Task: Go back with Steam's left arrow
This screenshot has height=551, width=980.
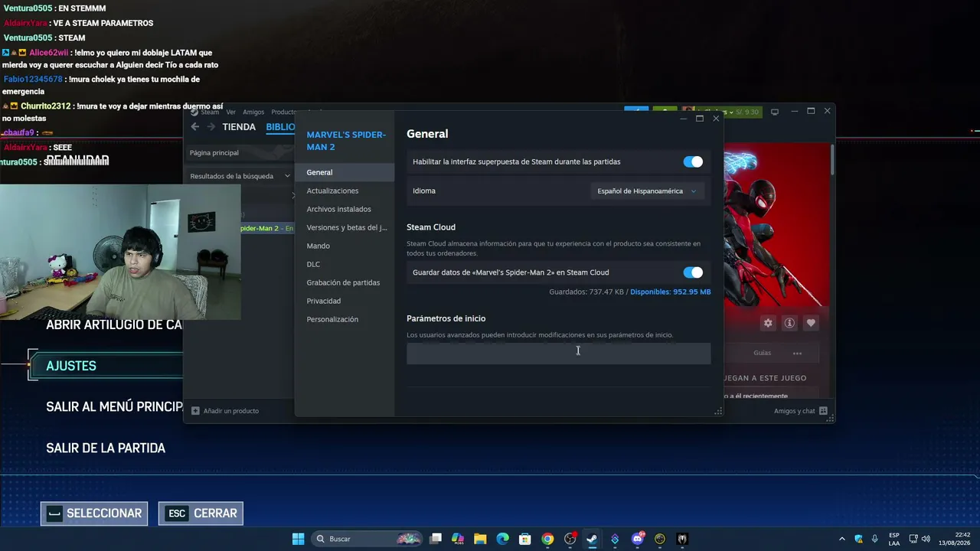Action: pyautogui.click(x=194, y=127)
